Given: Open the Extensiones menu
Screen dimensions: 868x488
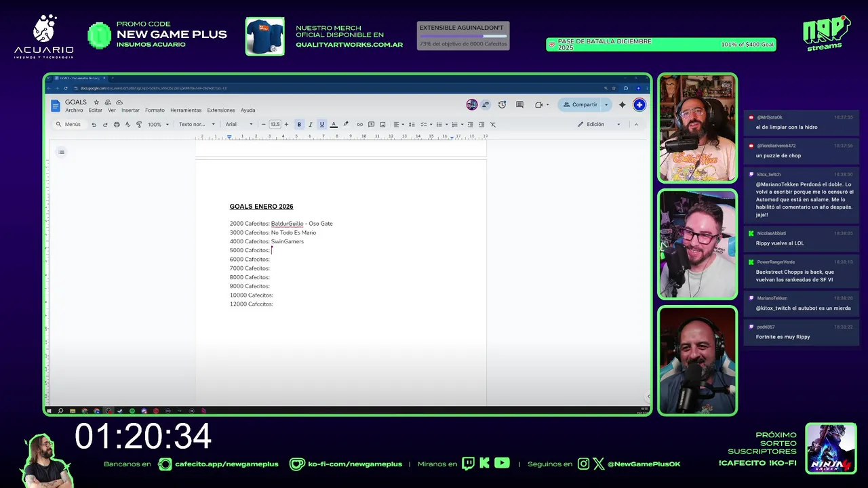Looking at the screenshot, I should [x=221, y=110].
